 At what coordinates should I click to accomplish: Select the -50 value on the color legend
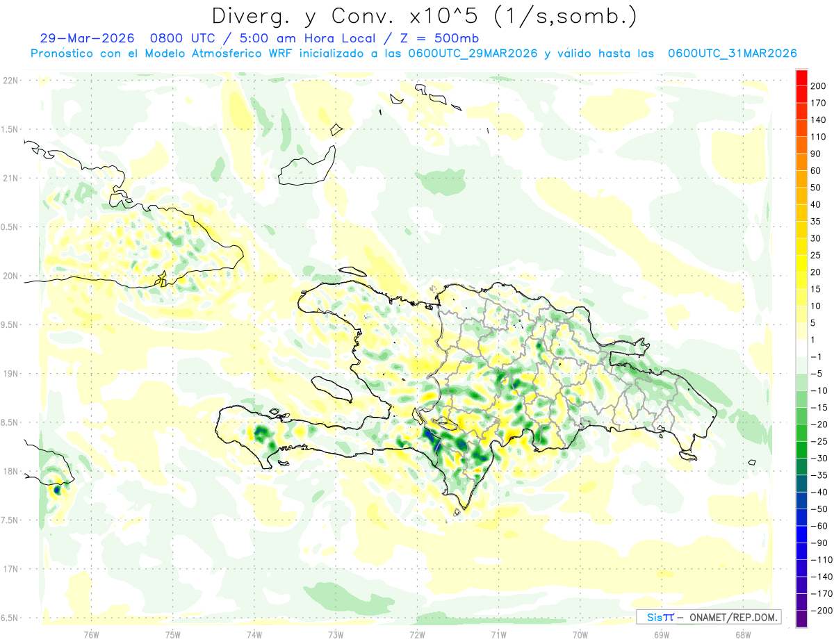point(817,509)
